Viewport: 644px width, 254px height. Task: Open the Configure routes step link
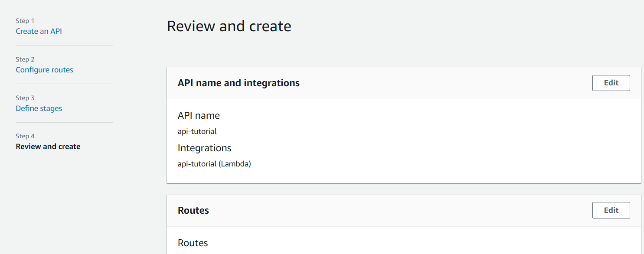45,70
